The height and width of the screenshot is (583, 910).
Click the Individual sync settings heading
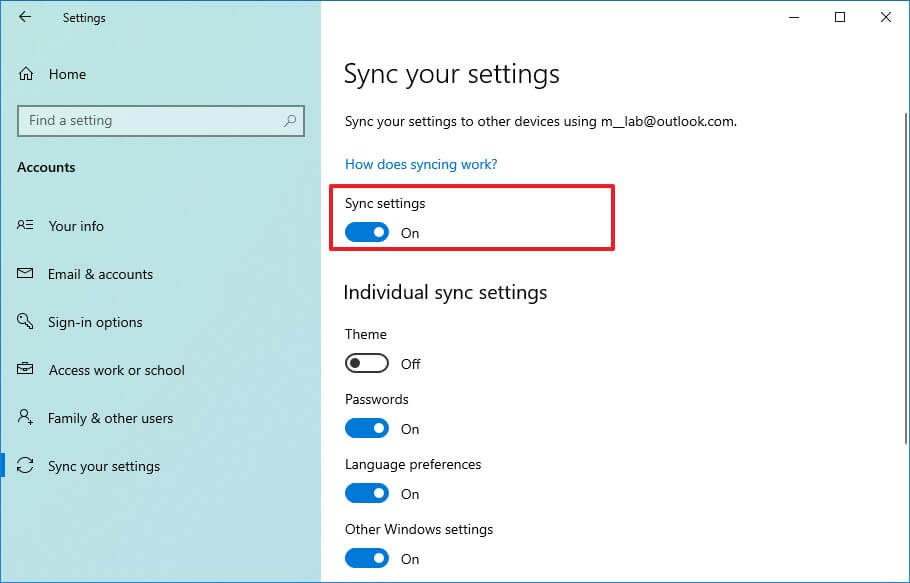445,292
